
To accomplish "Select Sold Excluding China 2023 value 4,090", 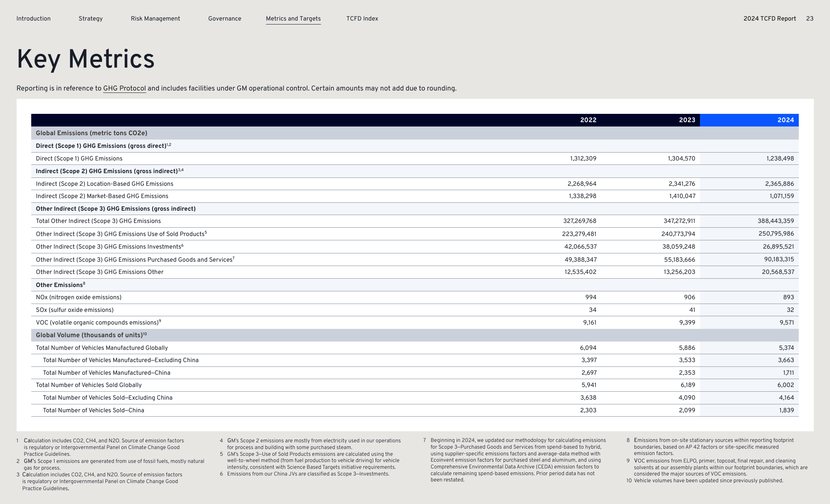I will (687, 398).
